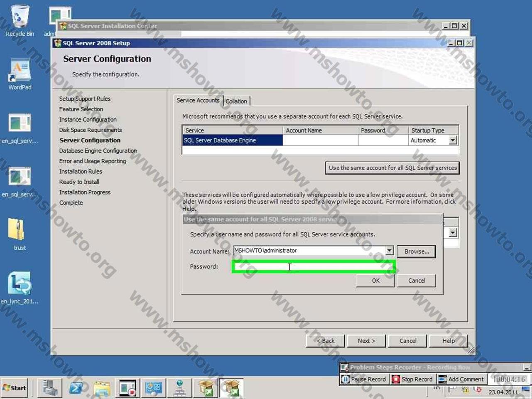Click the Browse... button
The height and width of the screenshot is (399, 532).
click(416, 251)
